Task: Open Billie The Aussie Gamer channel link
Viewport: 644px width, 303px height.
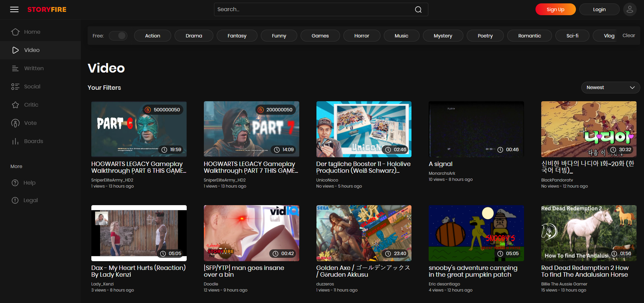Action: 564,284
